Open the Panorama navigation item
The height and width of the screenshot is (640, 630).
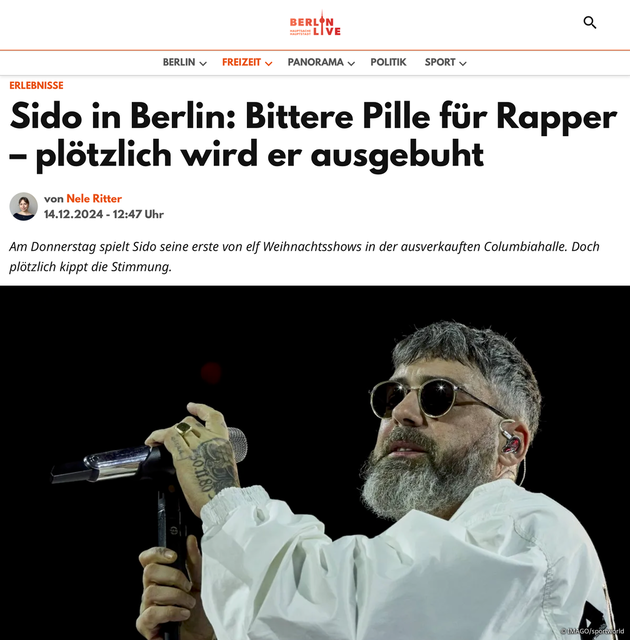(315, 62)
